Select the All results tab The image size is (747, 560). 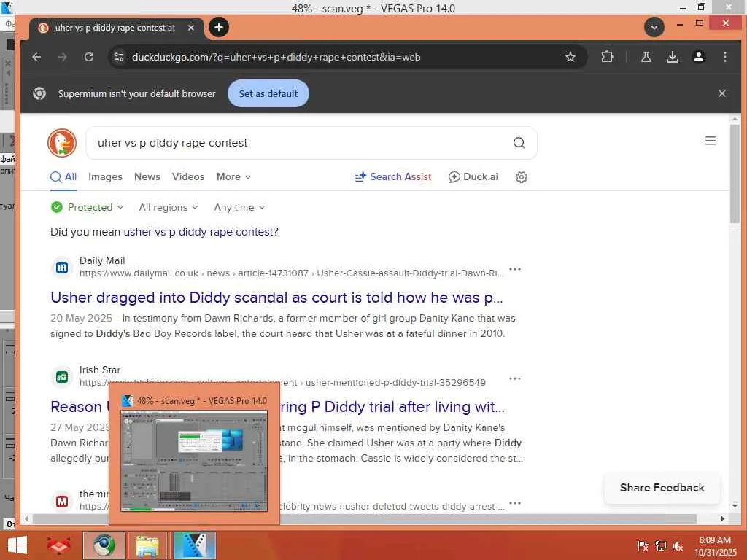pyautogui.click(x=63, y=177)
